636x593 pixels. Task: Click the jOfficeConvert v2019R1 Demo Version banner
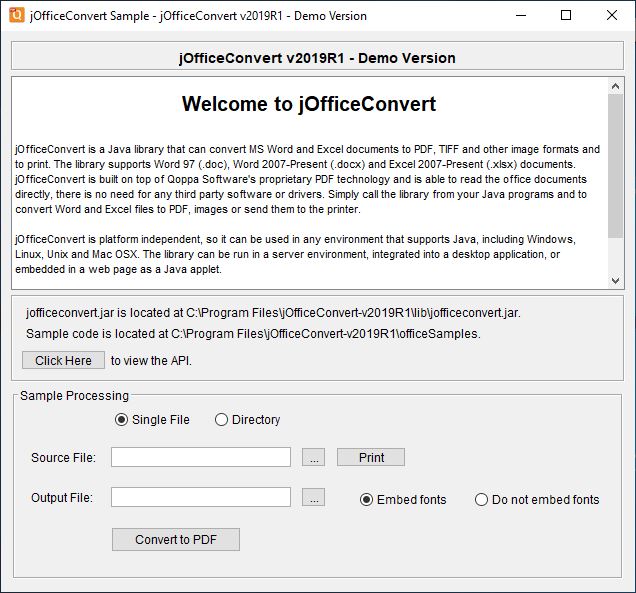tap(316, 58)
